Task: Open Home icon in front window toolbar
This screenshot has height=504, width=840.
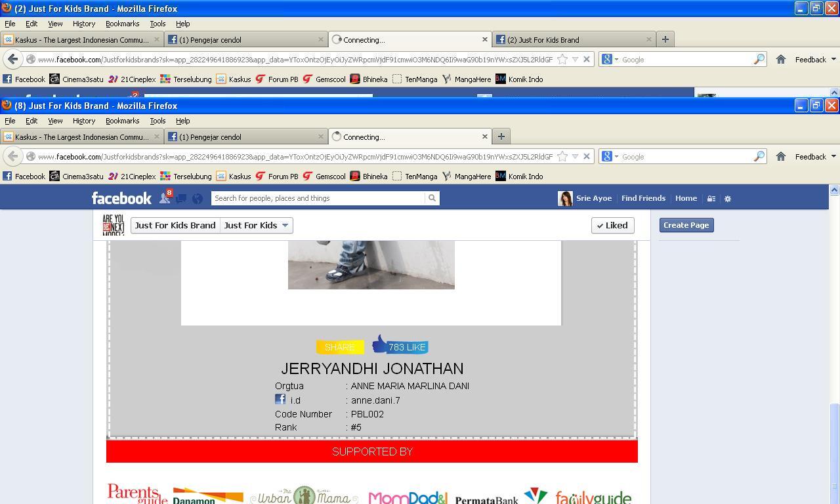Action: pyautogui.click(x=781, y=156)
